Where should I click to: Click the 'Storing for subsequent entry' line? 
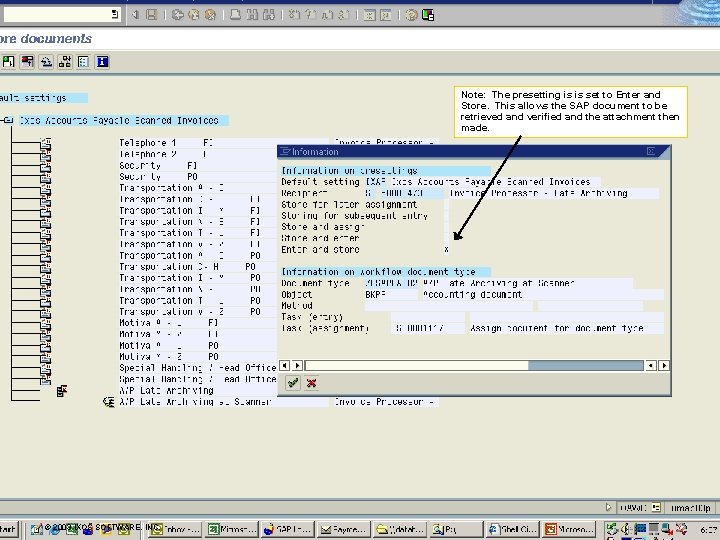[x=354, y=216]
